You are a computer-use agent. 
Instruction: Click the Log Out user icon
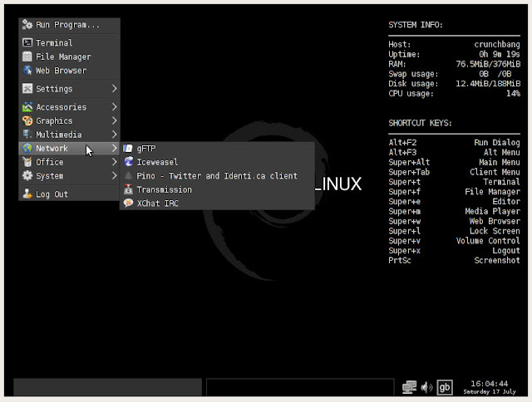27,194
